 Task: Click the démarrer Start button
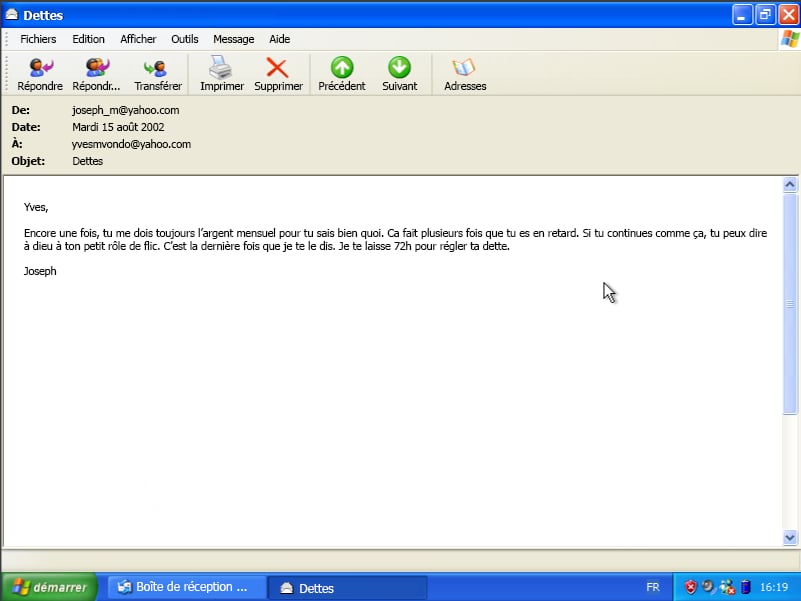49,587
